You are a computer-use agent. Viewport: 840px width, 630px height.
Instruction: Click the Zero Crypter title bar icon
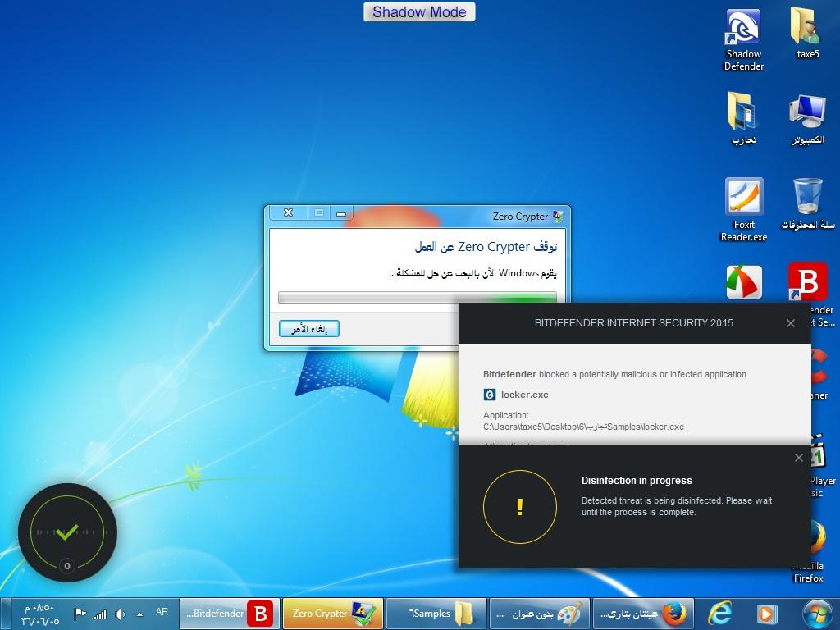pos(558,217)
